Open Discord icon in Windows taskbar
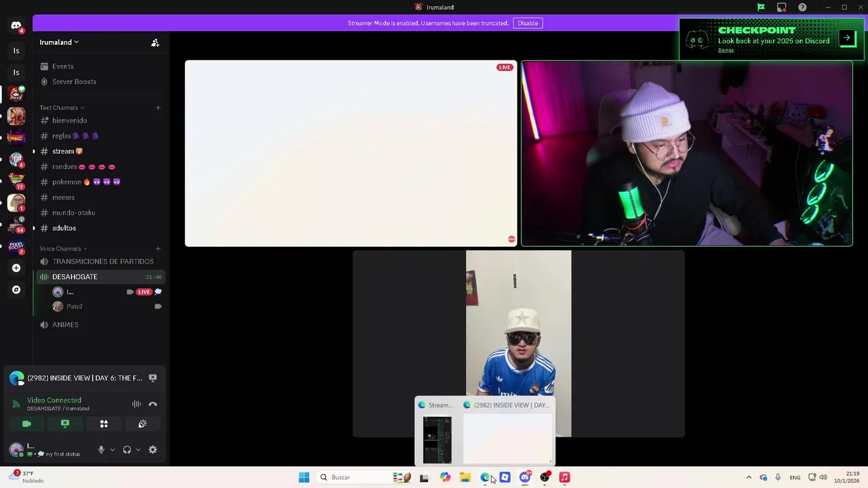This screenshot has width=868, height=488. pos(525,477)
